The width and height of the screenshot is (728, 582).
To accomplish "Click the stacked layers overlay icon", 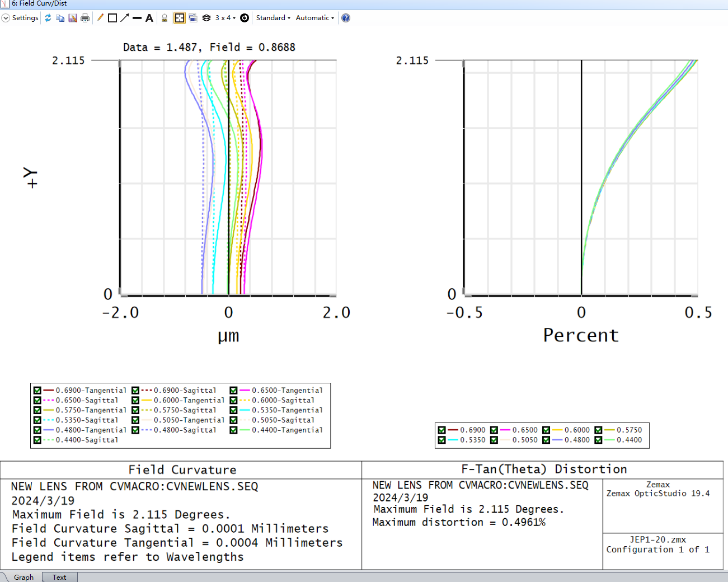I will pyautogui.click(x=206, y=18).
